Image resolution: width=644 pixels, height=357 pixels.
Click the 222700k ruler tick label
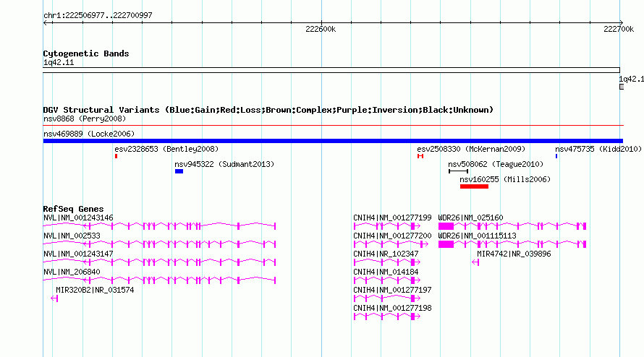[619, 29]
